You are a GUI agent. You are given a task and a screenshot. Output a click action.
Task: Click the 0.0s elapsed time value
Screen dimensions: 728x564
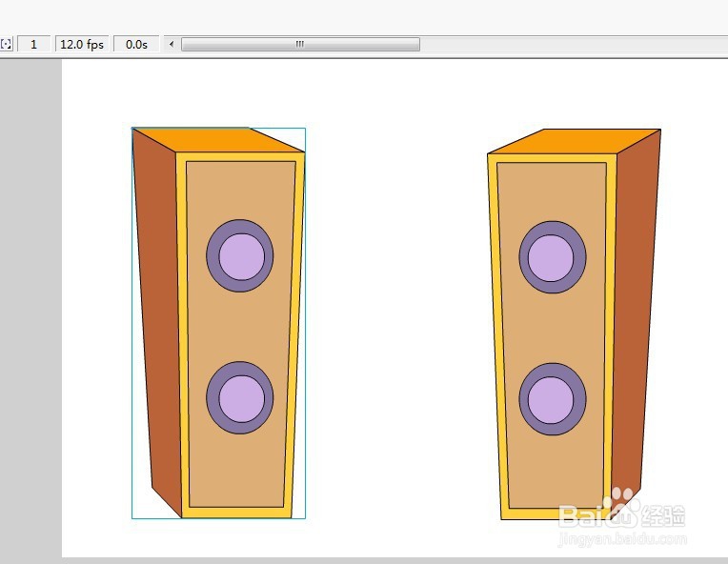136,44
